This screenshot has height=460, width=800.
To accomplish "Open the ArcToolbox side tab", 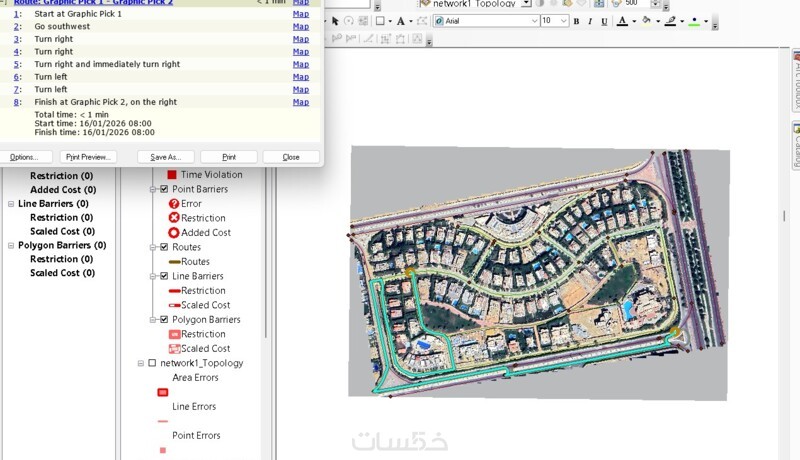I will point(796,80).
